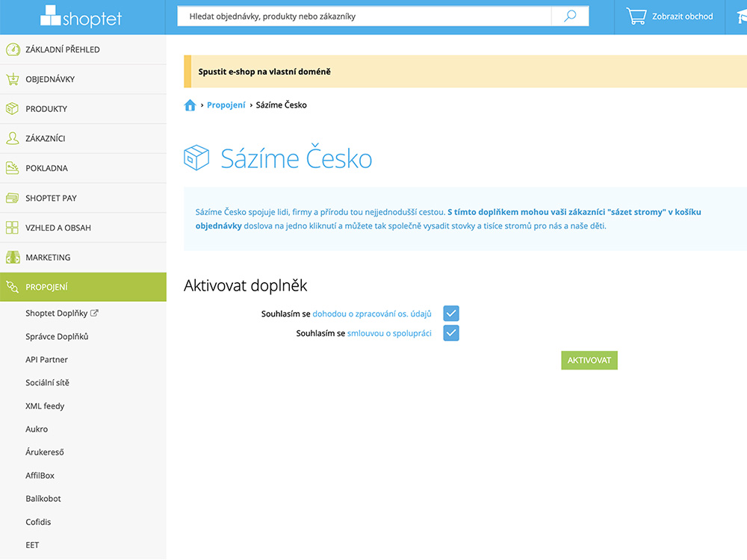Image resolution: width=747 pixels, height=560 pixels.
Task: Click the Propojení breadcrumb link
Action: click(226, 105)
